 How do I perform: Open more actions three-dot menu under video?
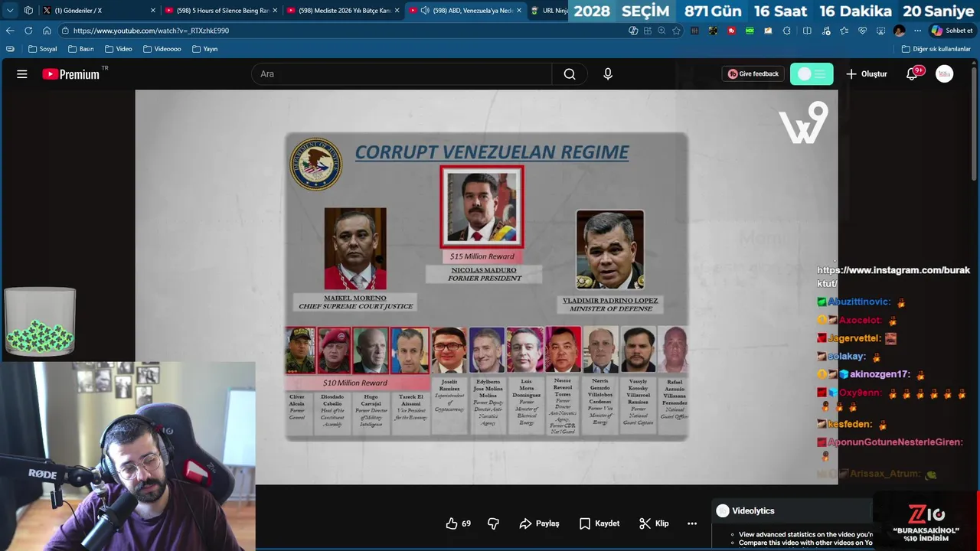click(692, 523)
